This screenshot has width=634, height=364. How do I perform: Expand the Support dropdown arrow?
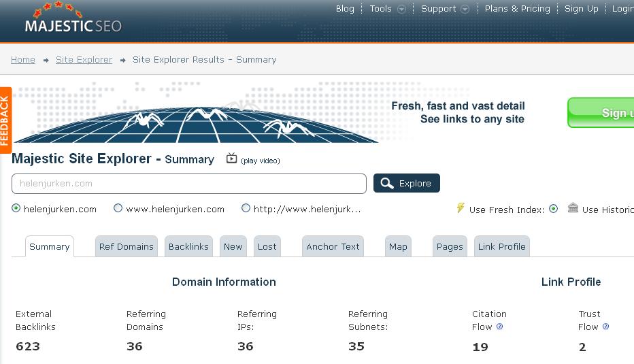coord(465,9)
